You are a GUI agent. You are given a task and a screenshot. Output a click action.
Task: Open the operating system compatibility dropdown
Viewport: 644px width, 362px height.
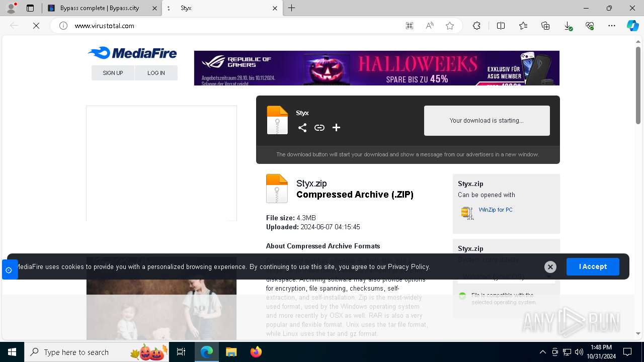(506, 277)
